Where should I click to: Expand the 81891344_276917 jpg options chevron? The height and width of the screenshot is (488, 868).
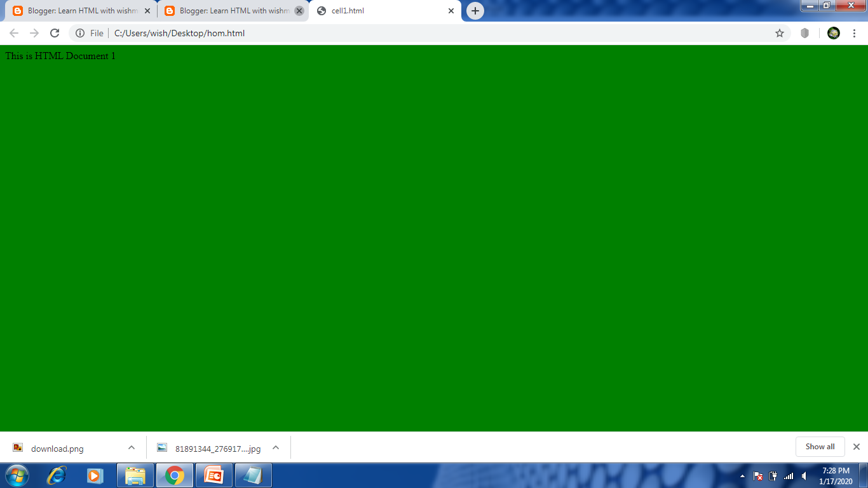pyautogui.click(x=275, y=447)
